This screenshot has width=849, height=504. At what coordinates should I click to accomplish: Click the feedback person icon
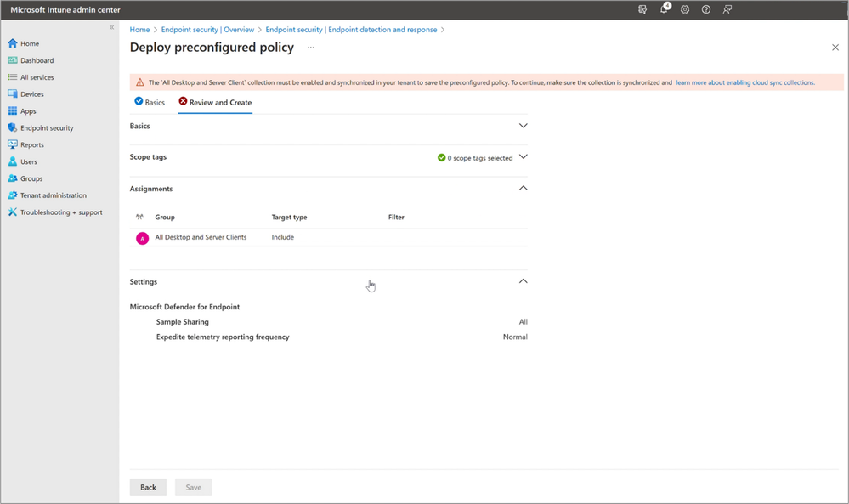click(x=727, y=9)
